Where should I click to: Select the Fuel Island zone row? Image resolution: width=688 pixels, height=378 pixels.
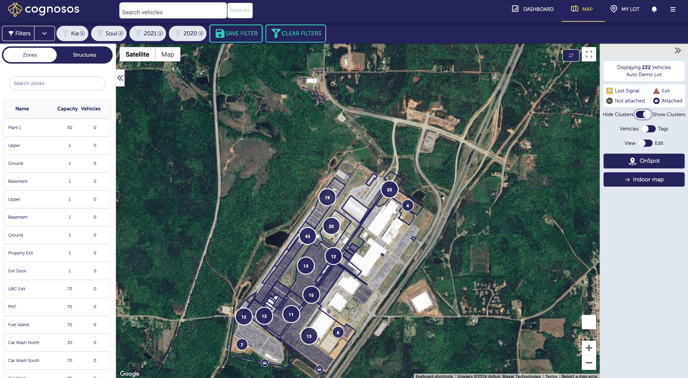point(57,324)
